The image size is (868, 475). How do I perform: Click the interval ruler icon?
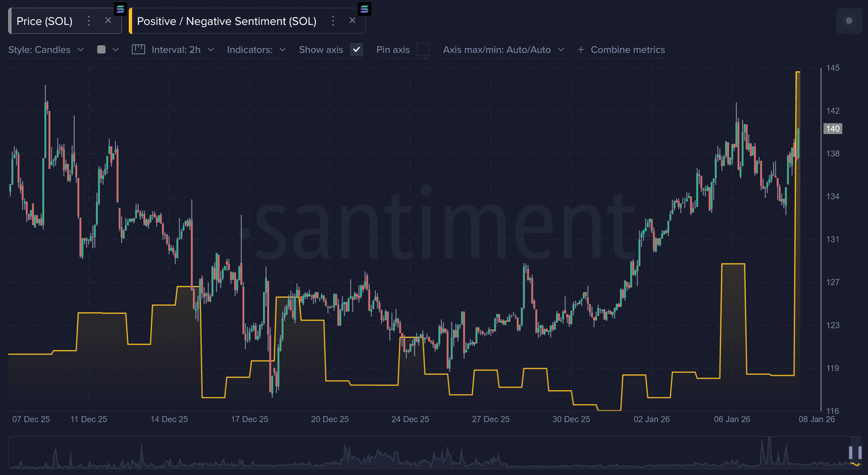click(x=138, y=50)
